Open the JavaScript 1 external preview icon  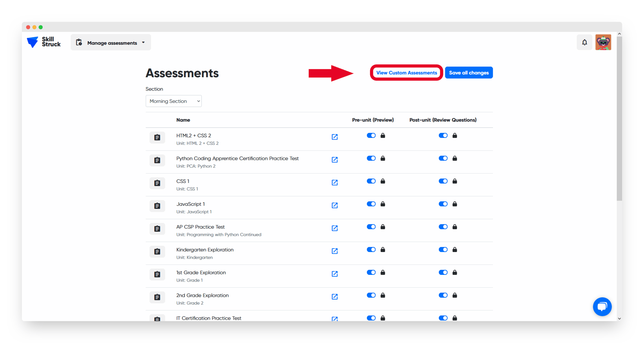(x=334, y=205)
